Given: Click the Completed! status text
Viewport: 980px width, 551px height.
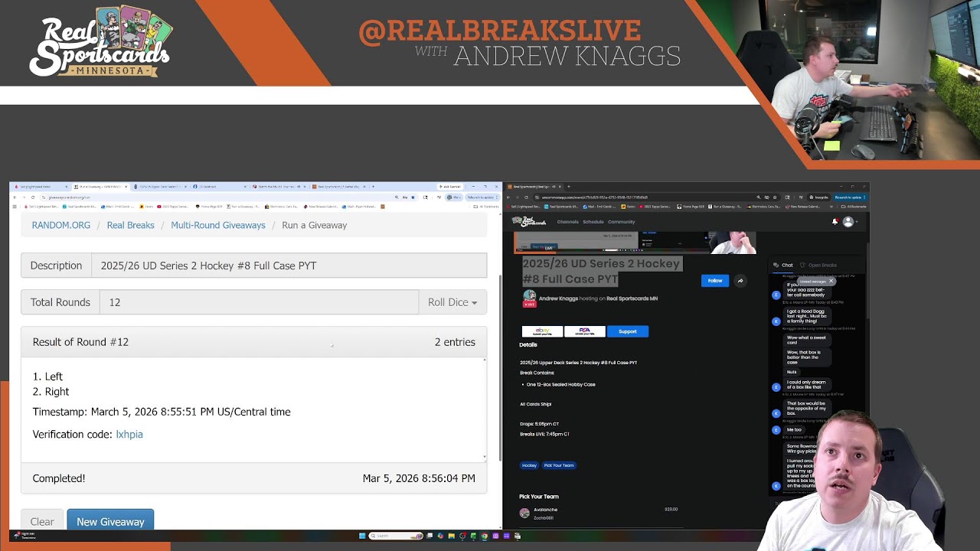Looking at the screenshot, I should click(59, 478).
